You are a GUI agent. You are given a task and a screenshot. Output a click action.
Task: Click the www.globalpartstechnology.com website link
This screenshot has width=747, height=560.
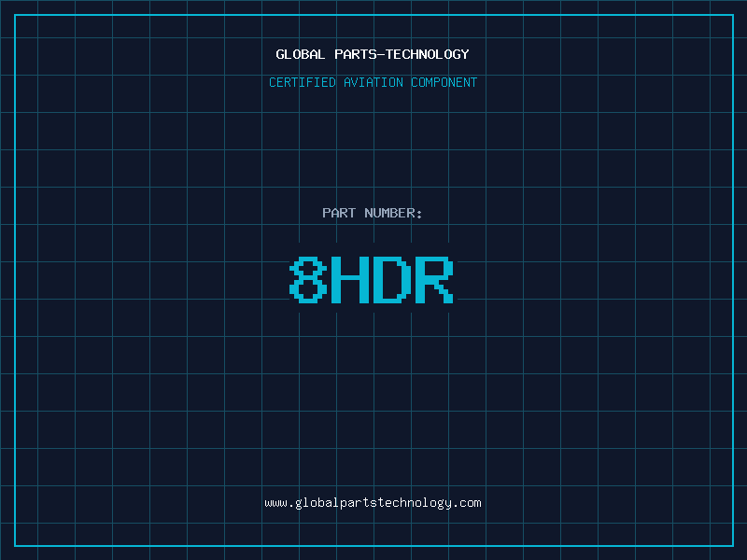373,503
